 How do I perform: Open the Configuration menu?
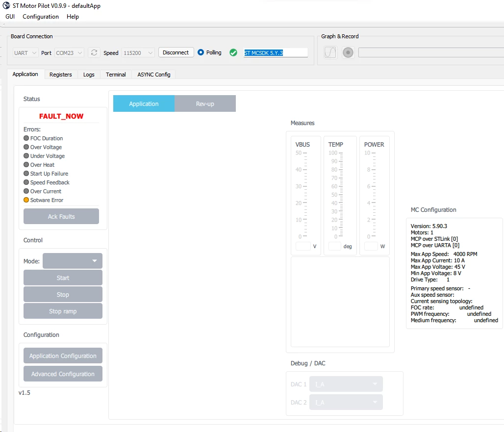(41, 16)
